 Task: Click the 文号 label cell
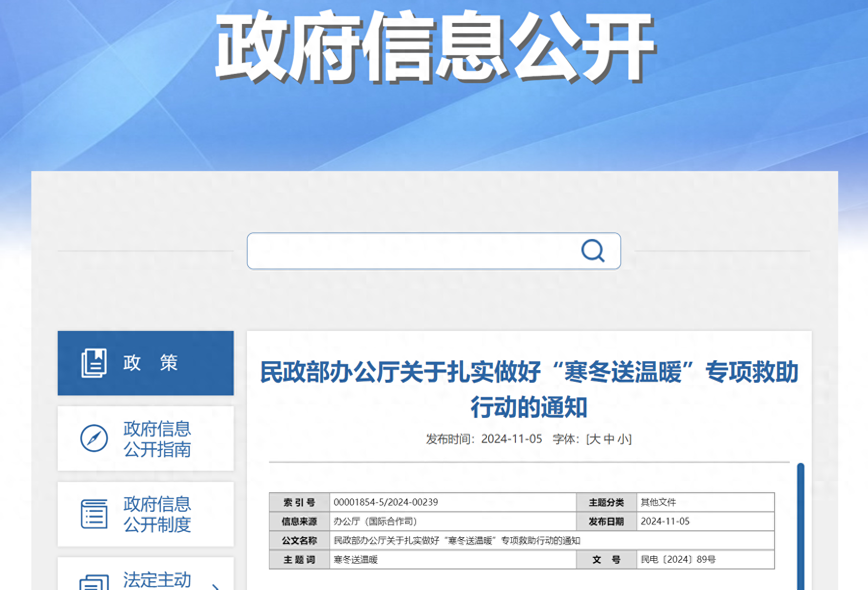pos(606,559)
